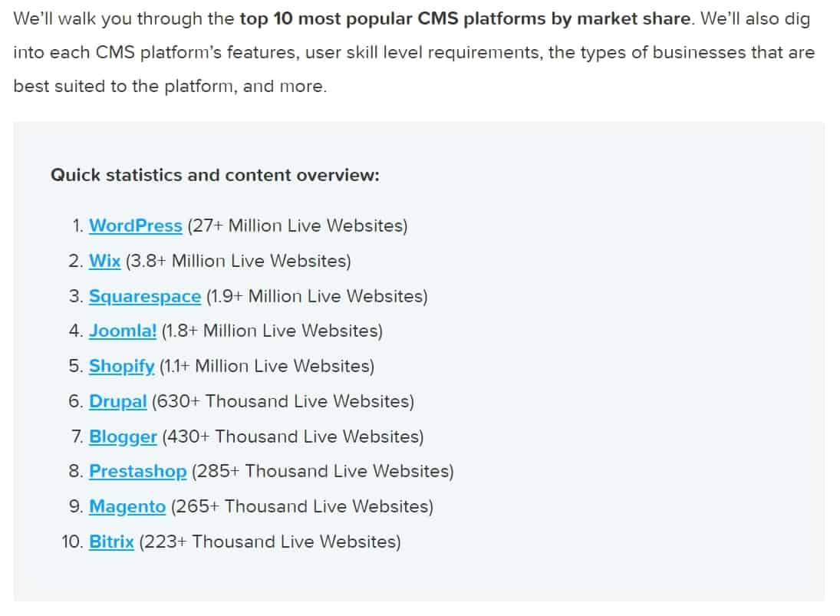
Task: Visit the Joomla! link
Action: pos(123,331)
